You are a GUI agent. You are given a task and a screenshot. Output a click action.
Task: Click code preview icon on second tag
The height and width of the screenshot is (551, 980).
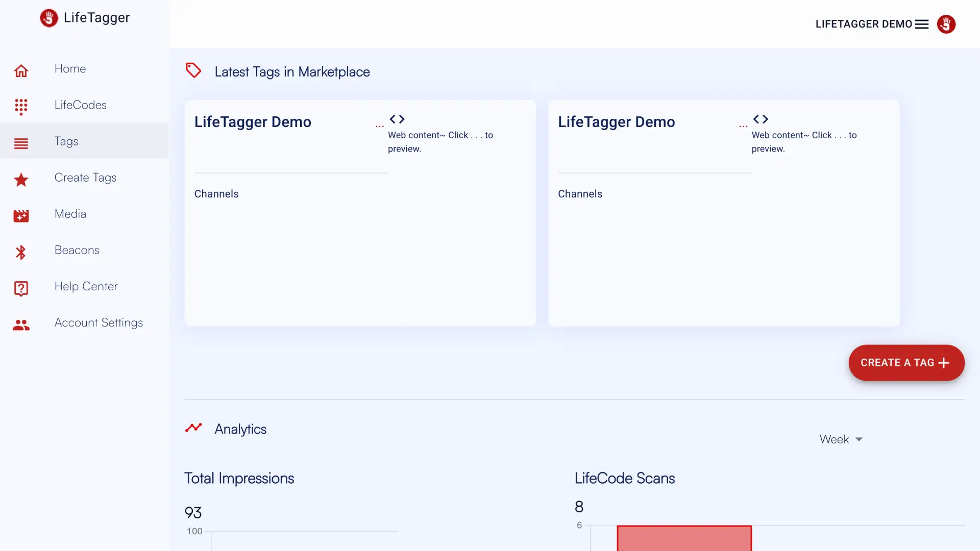pyautogui.click(x=761, y=119)
